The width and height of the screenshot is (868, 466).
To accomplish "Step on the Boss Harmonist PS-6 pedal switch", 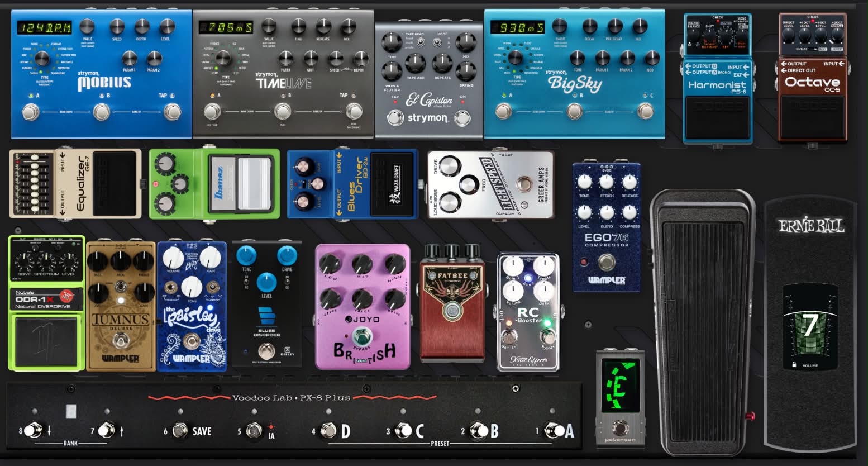I will pyautogui.click(x=718, y=117).
